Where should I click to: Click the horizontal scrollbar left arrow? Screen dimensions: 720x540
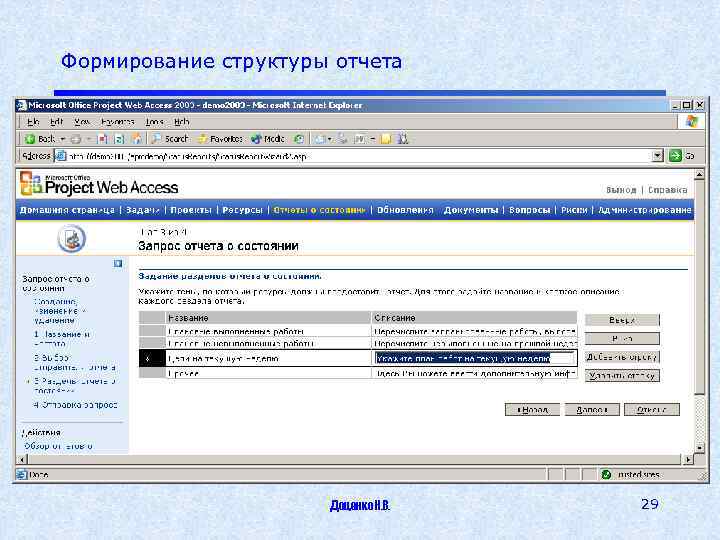click(x=22, y=459)
